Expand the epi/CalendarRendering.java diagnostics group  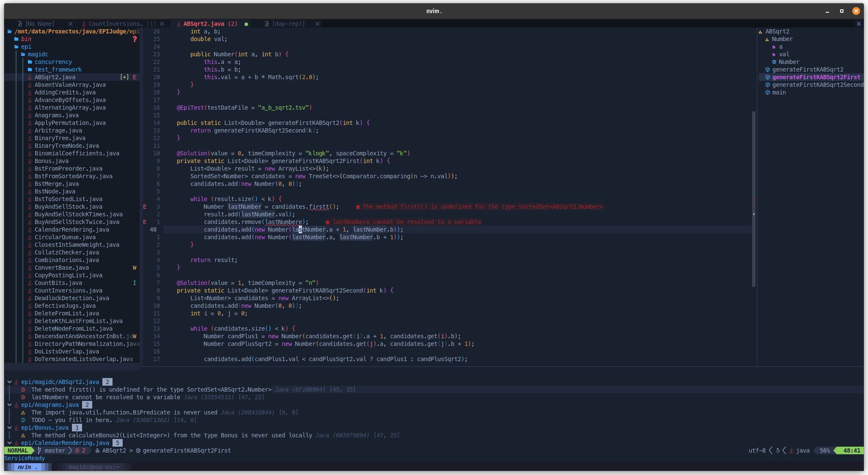click(x=9, y=443)
